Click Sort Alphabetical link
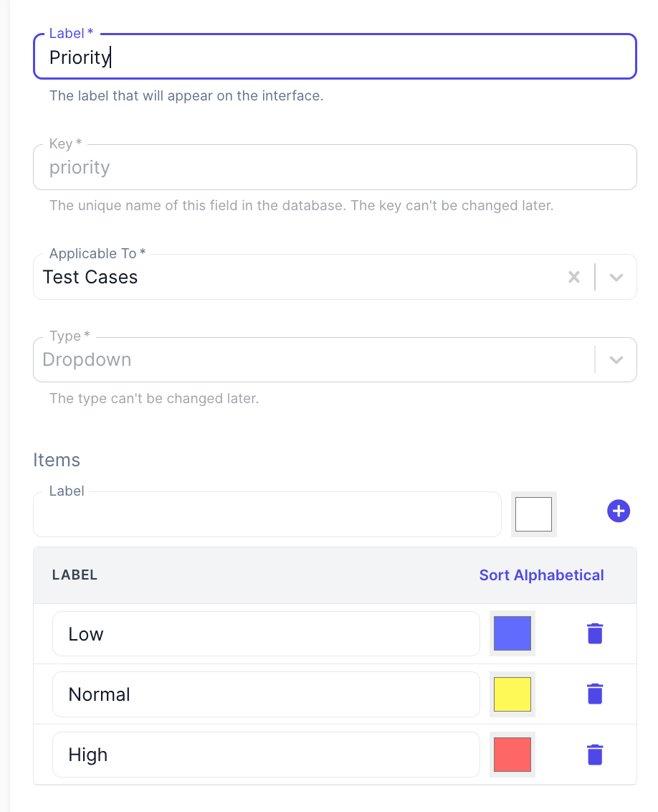 coord(541,575)
